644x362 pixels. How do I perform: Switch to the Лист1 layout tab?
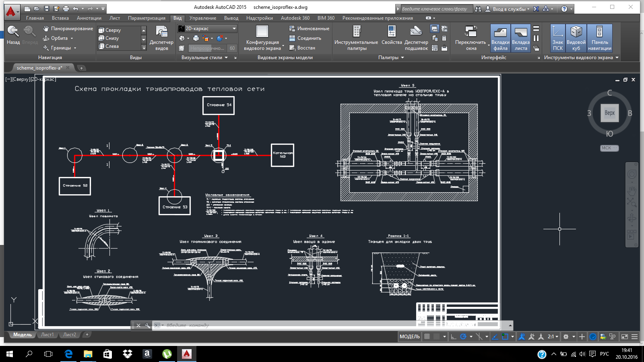tap(47, 335)
